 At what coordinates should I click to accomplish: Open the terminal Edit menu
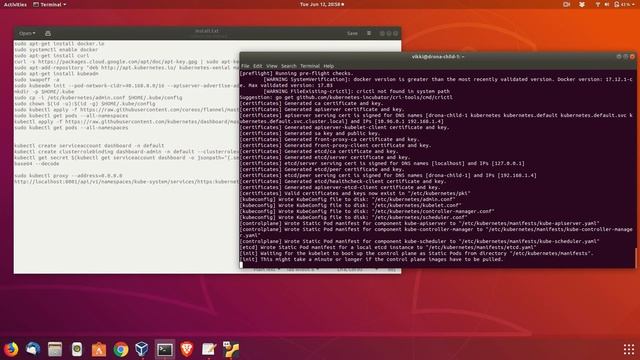258,66
